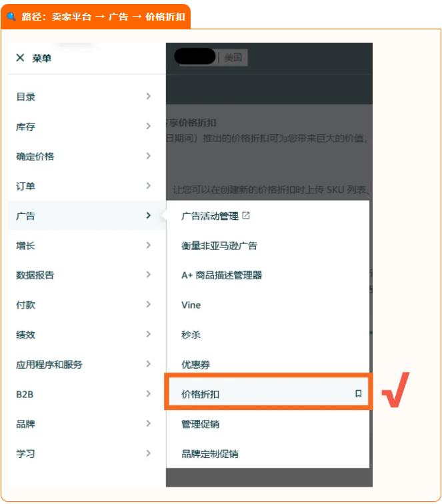Click B2B row chevron icon
Screen dimensions: 442x504
[x=148, y=393]
